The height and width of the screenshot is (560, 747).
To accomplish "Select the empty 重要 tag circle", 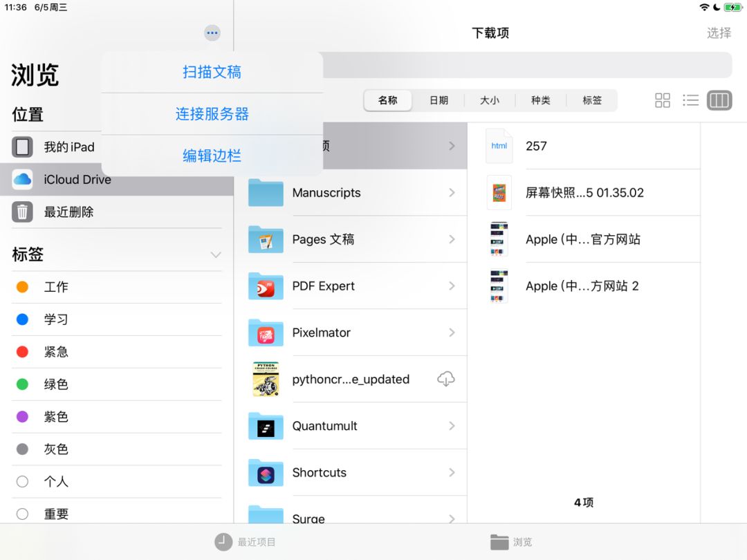I will coord(22,514).
